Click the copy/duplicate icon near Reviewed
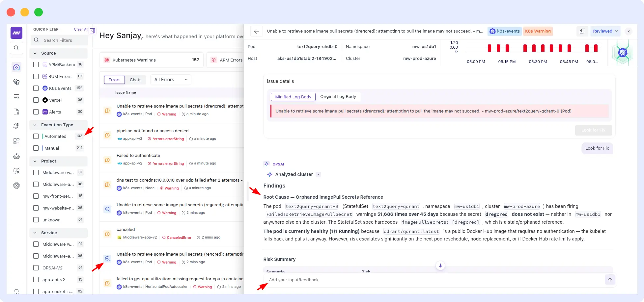This screenshot has height=302, width=644. 582,31
